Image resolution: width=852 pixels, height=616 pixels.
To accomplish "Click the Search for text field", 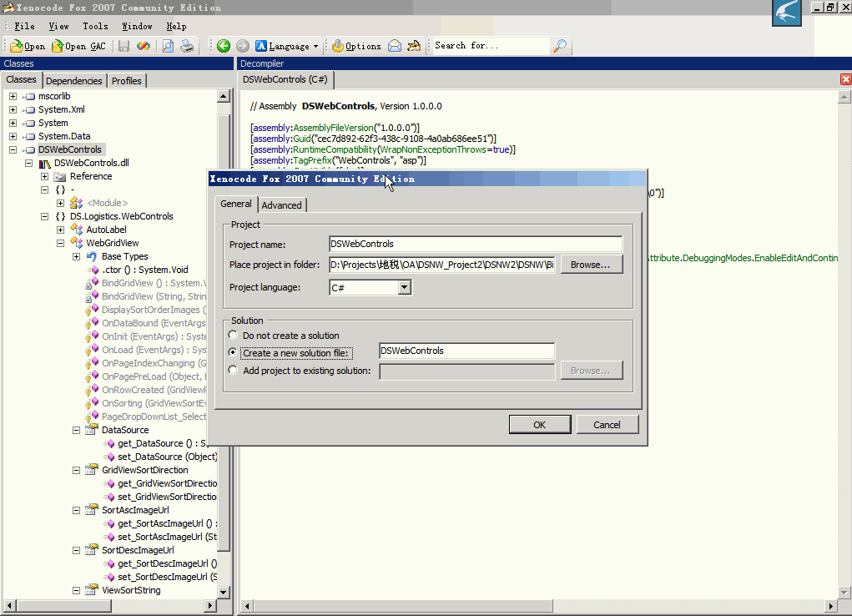I will pos(491,46).
